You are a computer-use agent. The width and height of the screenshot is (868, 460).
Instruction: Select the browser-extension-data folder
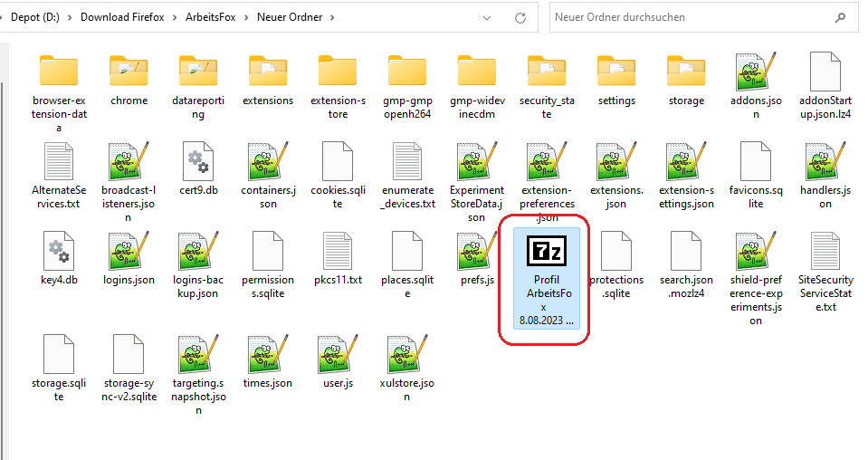click(59, 92)
